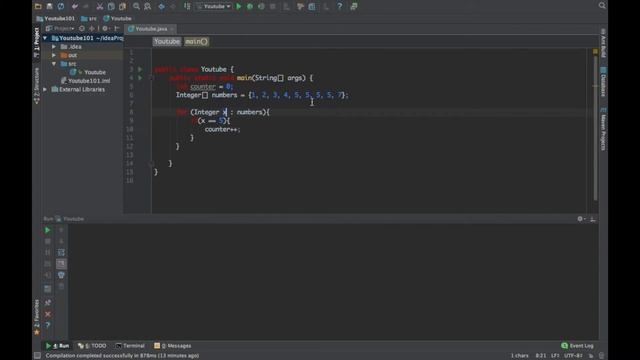The image size is (640, 360).
Task: Click the Project panel settings gear icon
Action: point(105,29)
